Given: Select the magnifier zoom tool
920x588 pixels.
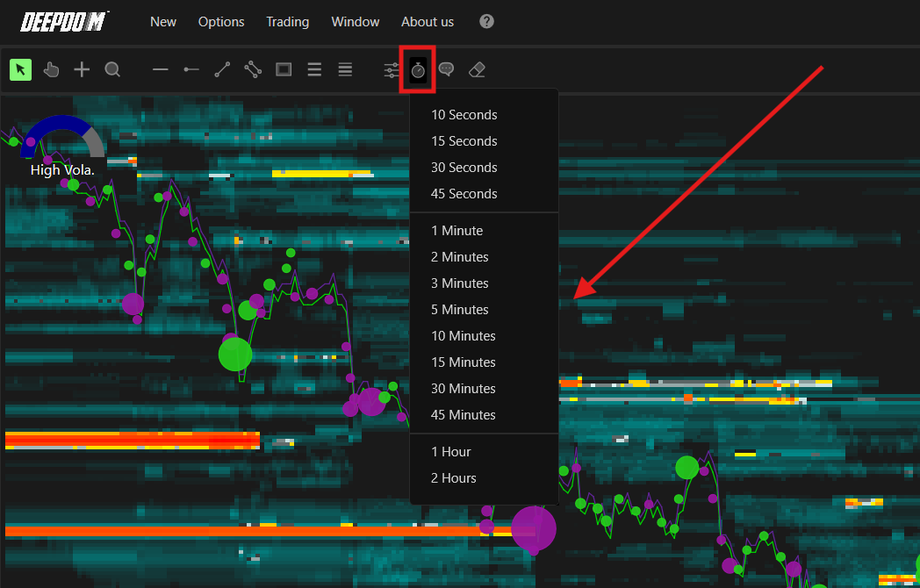Looking at the screenshot, I should tap(112, 70).
